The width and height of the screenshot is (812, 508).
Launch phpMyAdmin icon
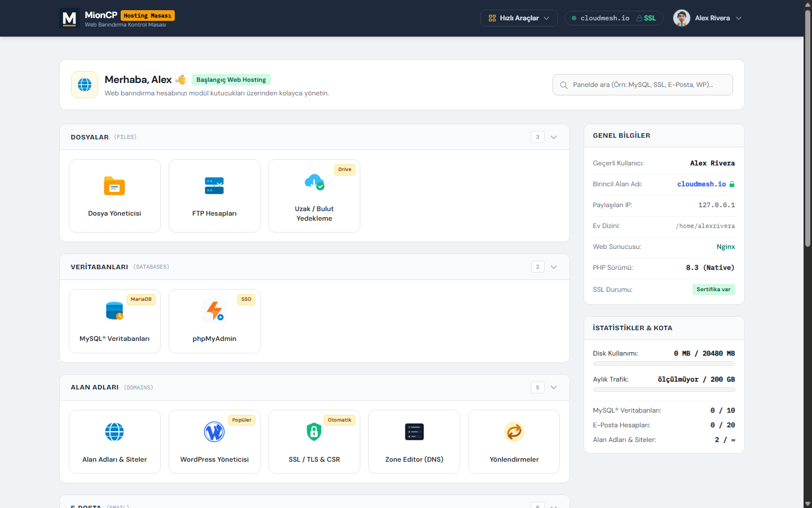[x=214, y=310]
